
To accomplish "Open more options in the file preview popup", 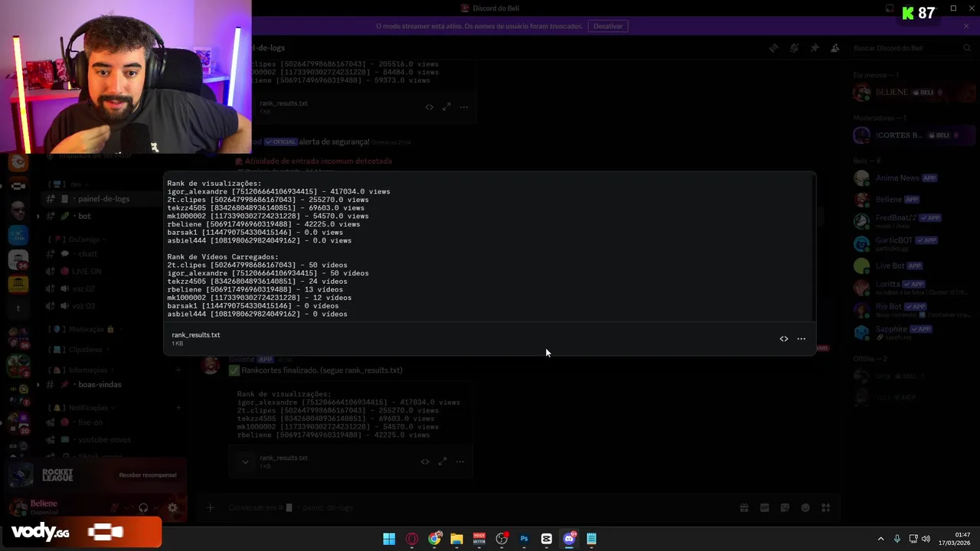I will 801,339.
